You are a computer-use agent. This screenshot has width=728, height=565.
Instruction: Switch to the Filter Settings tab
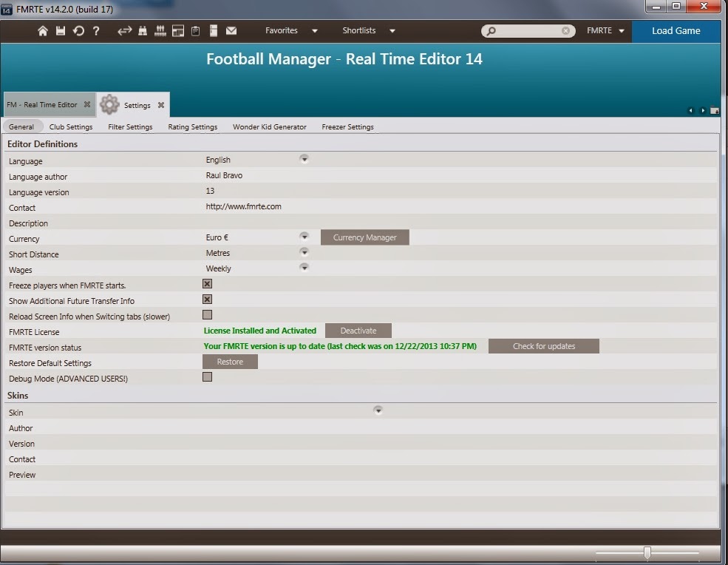coord(131,127)
